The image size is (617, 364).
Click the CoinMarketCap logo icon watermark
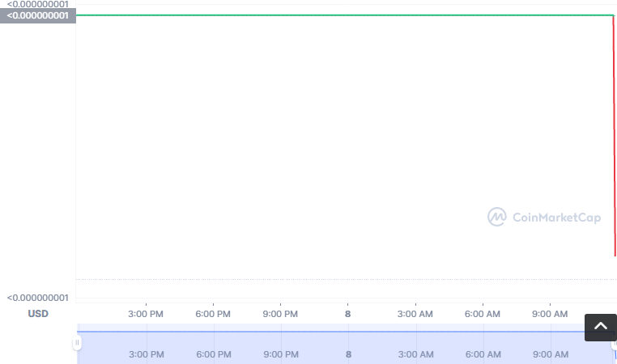tap(497, 217)
